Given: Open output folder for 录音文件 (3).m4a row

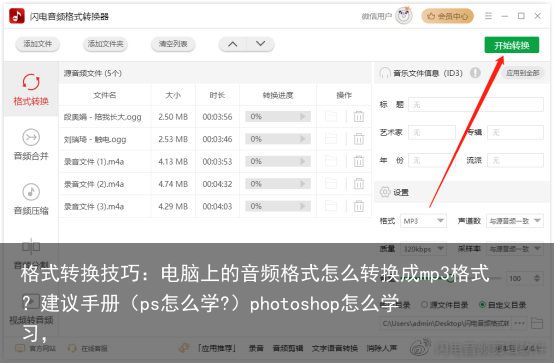Looking at the screenshot, I should (331, 206).
